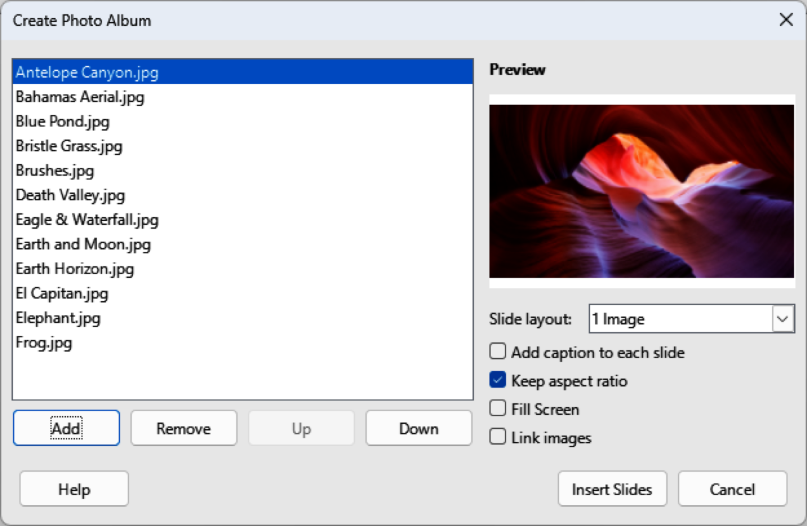This screenshot has height=526, width=807.
Task: Open Help for photo album
Action: coord(74,489)
